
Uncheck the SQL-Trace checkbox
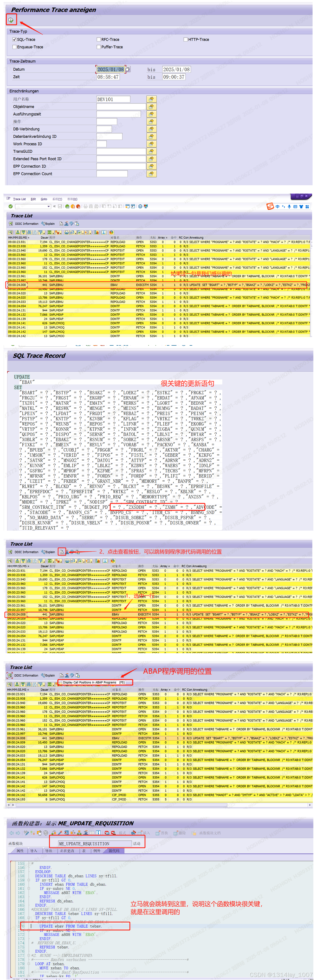click(x=15, y=40)
